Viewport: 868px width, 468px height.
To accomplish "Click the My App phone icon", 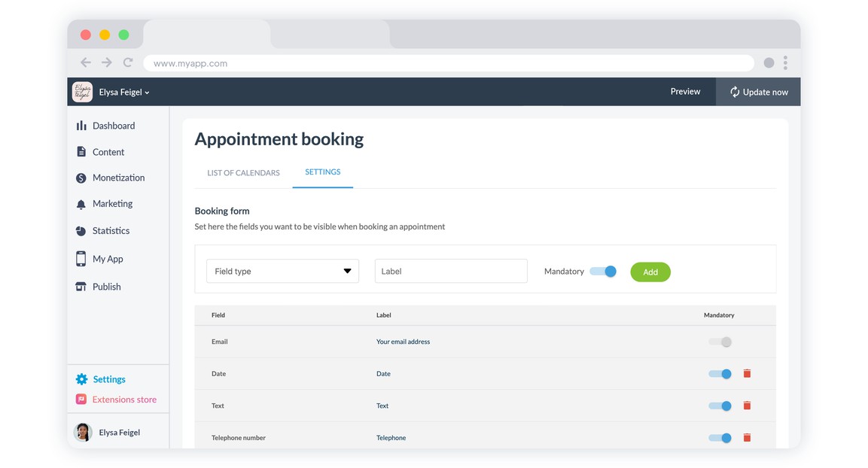I will point(81,259).
